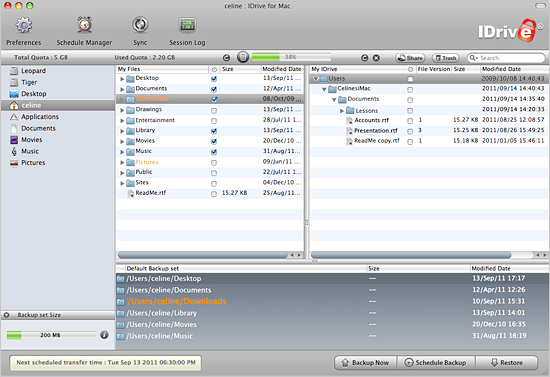Check the Pictures folder checkbox in My Files
The height and width of the screenshot is (377, 550).
[214, 163]
